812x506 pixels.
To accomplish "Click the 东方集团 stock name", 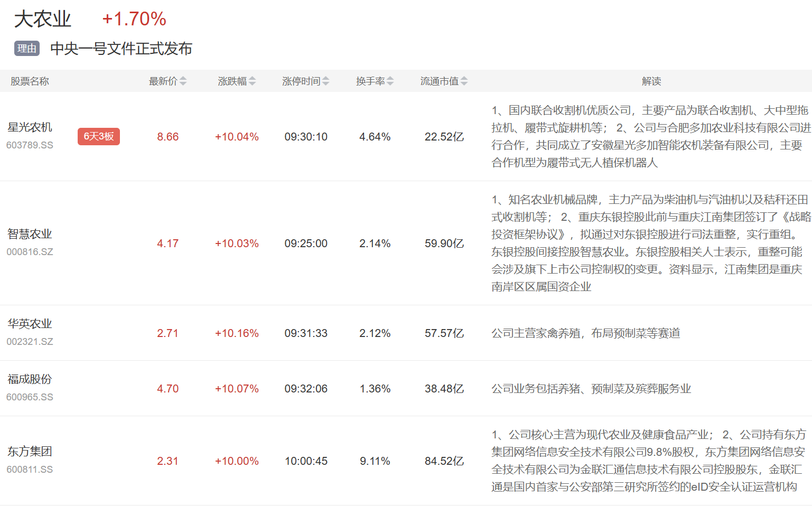I will 30,452.
